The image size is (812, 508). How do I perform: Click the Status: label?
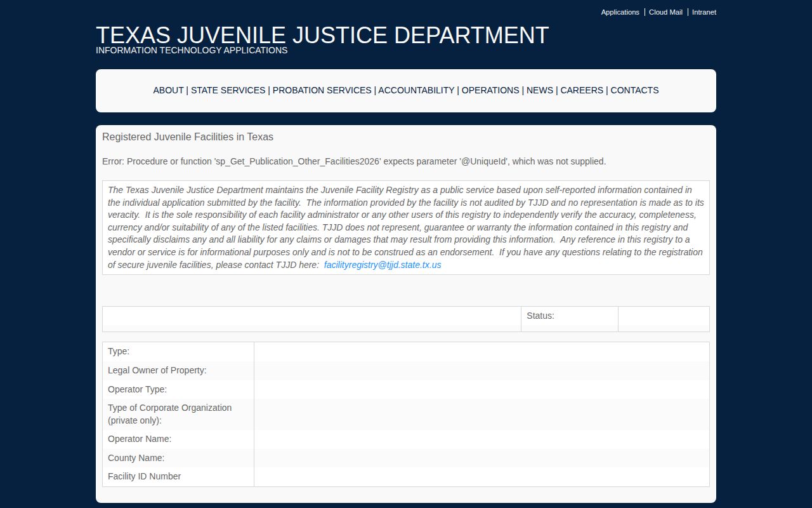pyautogui.click(x=540, y=316)
